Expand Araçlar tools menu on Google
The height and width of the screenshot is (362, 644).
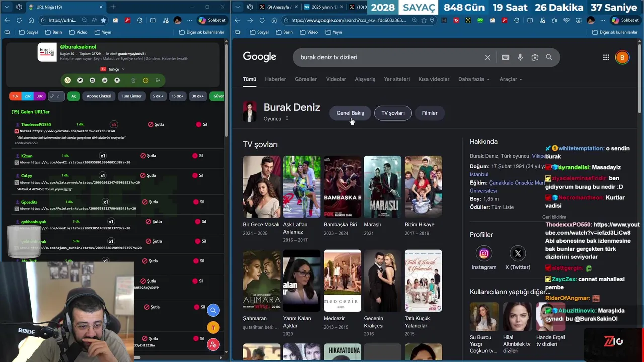(511, 79)
